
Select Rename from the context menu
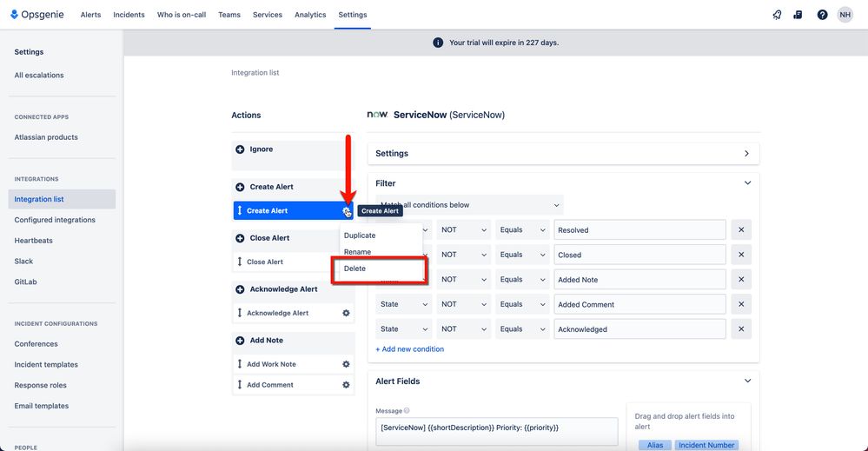click(x=358, y=252)
